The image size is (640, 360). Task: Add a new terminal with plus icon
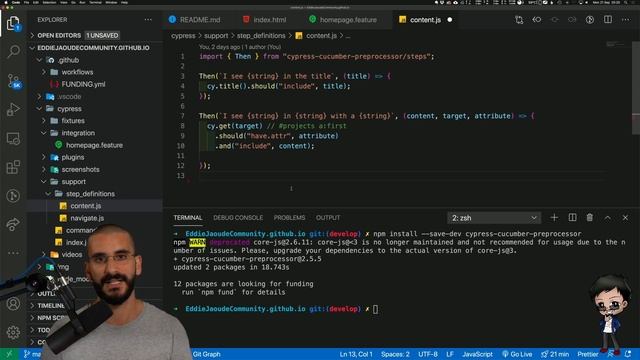click(x=554, y=218)
